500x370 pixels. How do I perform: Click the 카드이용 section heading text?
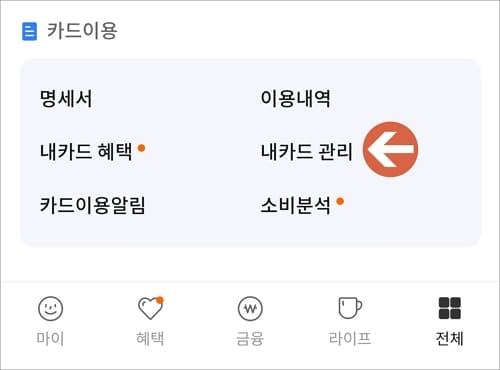coord(82,31)
